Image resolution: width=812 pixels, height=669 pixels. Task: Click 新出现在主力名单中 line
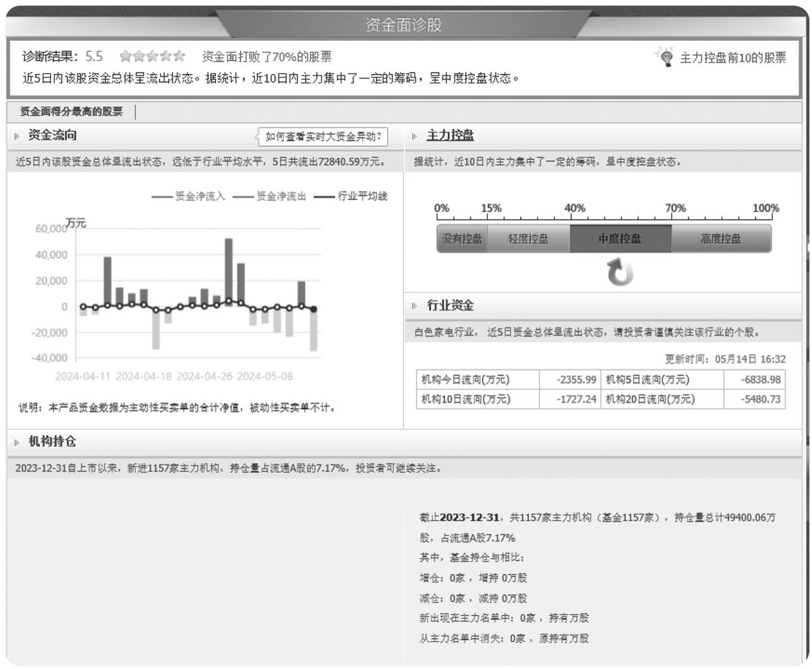(x=505, y=618)
